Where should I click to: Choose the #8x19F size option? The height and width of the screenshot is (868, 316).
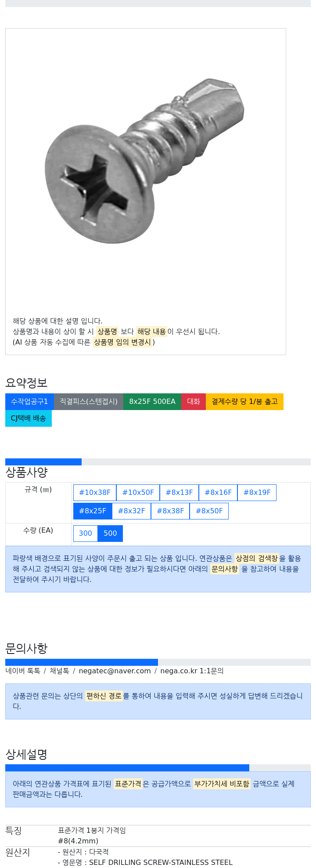257,493
